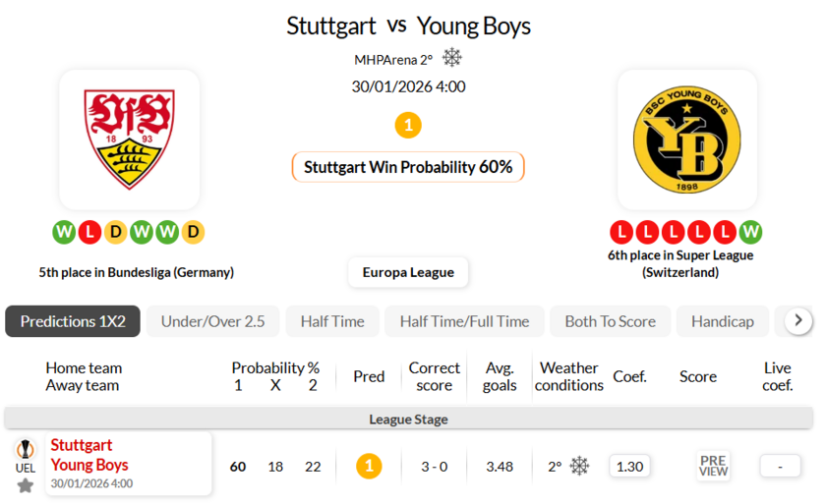Click the BSC Young Boys crest logo
The height and width of the screenshot is (504, 826).
click(x=687, y=140)
